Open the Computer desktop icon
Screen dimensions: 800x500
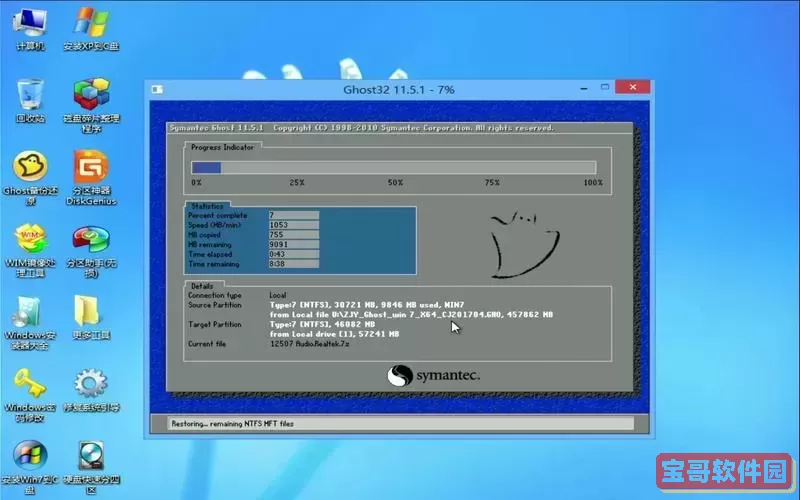[29, 22]
